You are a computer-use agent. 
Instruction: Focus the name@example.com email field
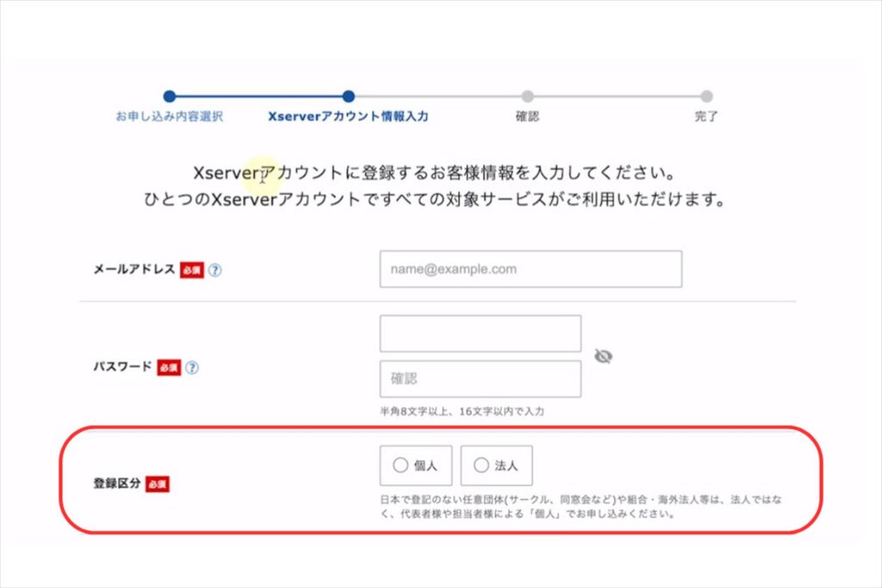click(x=531, y=269)
